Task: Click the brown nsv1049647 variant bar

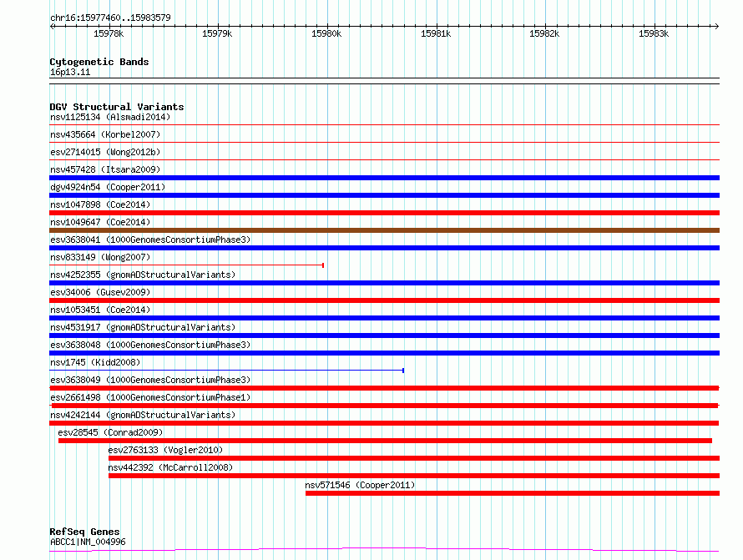Action: point(384,230)
